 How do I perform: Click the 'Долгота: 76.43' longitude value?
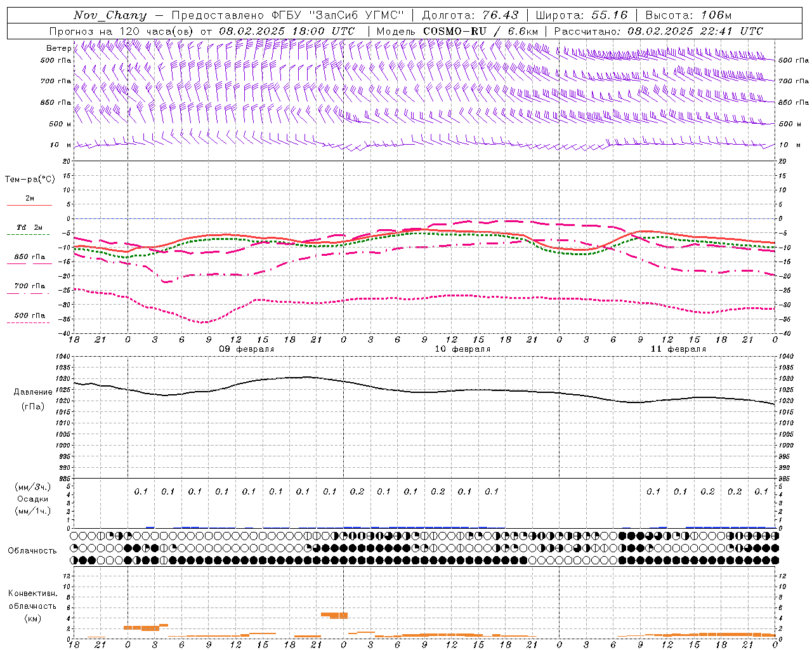470,15
